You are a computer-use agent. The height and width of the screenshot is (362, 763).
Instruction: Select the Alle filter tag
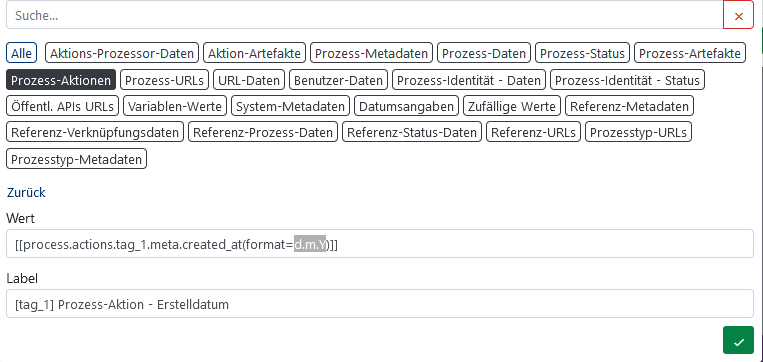click(x=21, y=53)
